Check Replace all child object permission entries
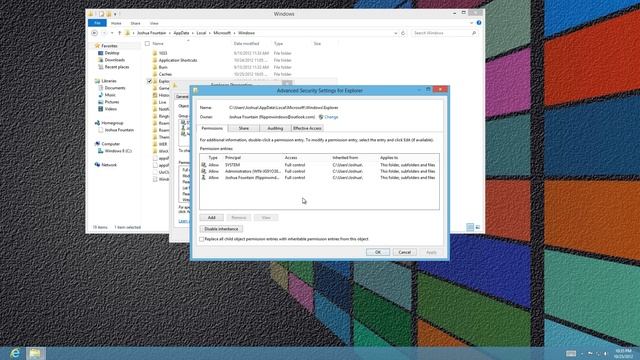Viewport: 640px width, 360px height. 202,239
